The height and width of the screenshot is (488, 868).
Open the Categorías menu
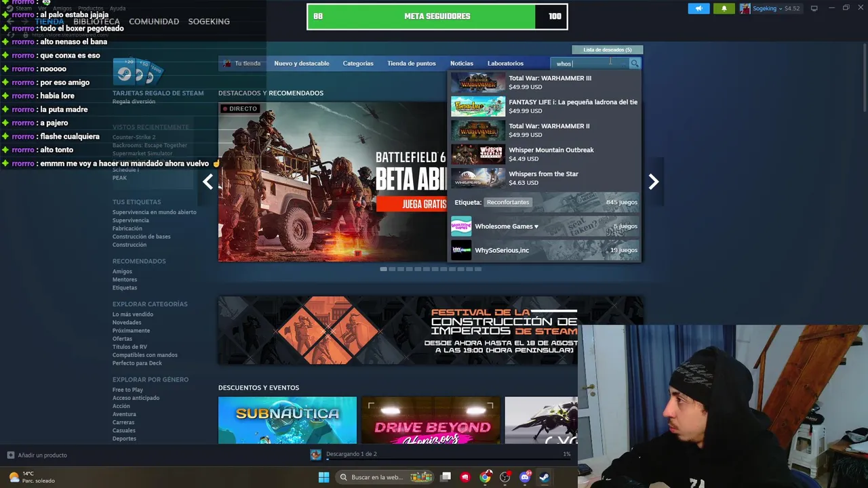[358, 63]
